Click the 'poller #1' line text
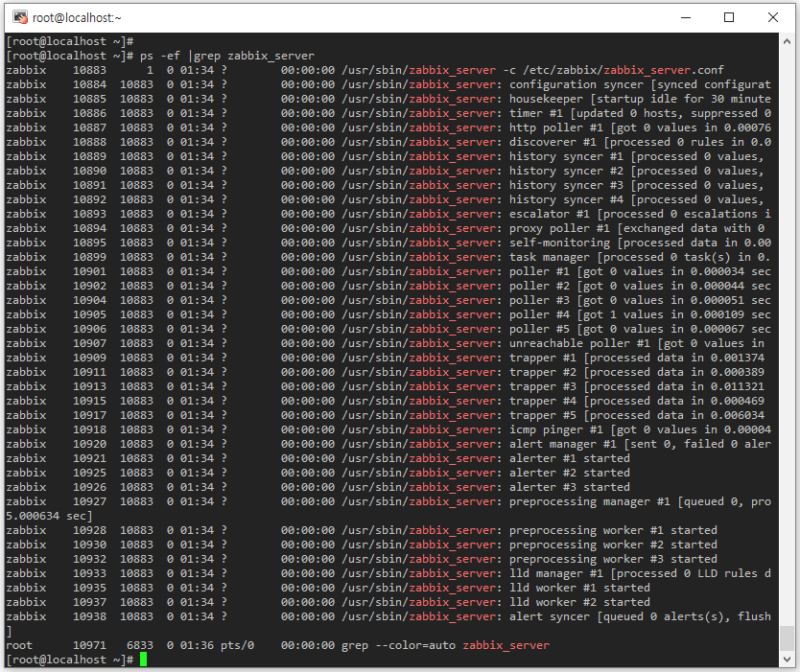This screenshot has width=800, height=672. 539,271
